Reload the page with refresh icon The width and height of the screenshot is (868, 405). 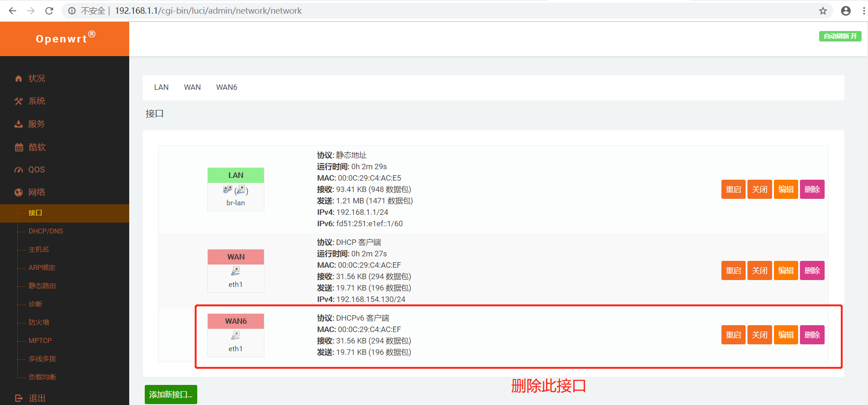[x=49, y=10]
